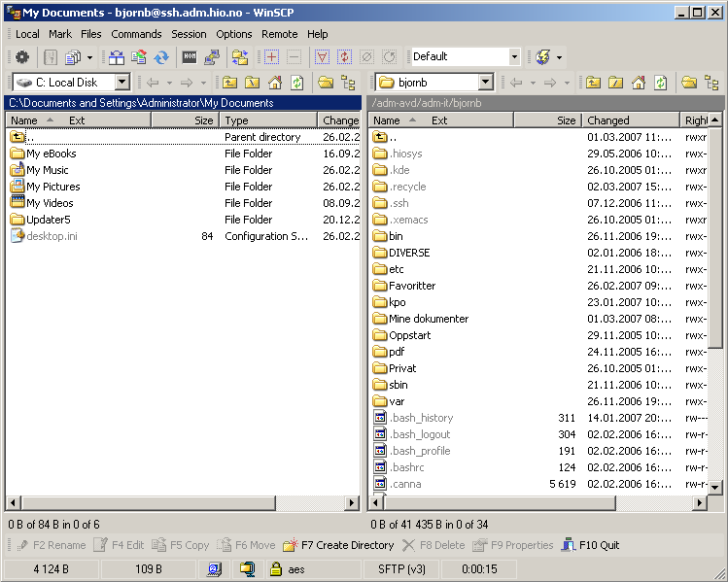Click the remote panel horizontal scrollbar thumb
The image size is (728, 582).
click(x=500, y=502)
